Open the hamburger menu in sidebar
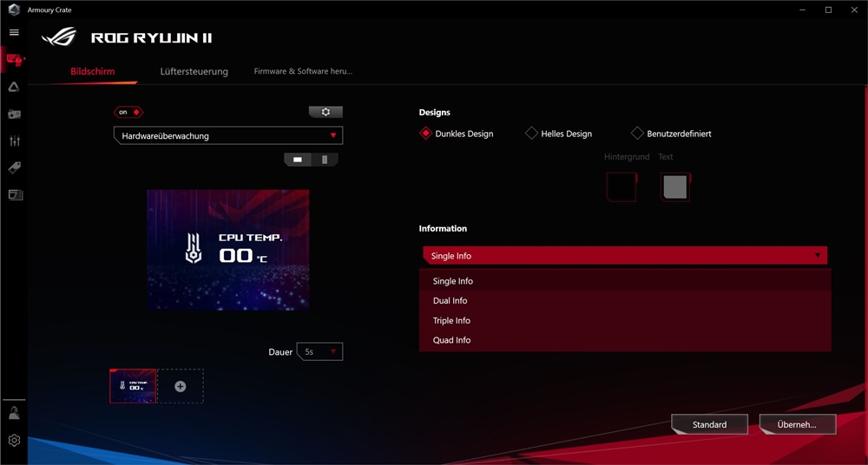 (15, 33)
